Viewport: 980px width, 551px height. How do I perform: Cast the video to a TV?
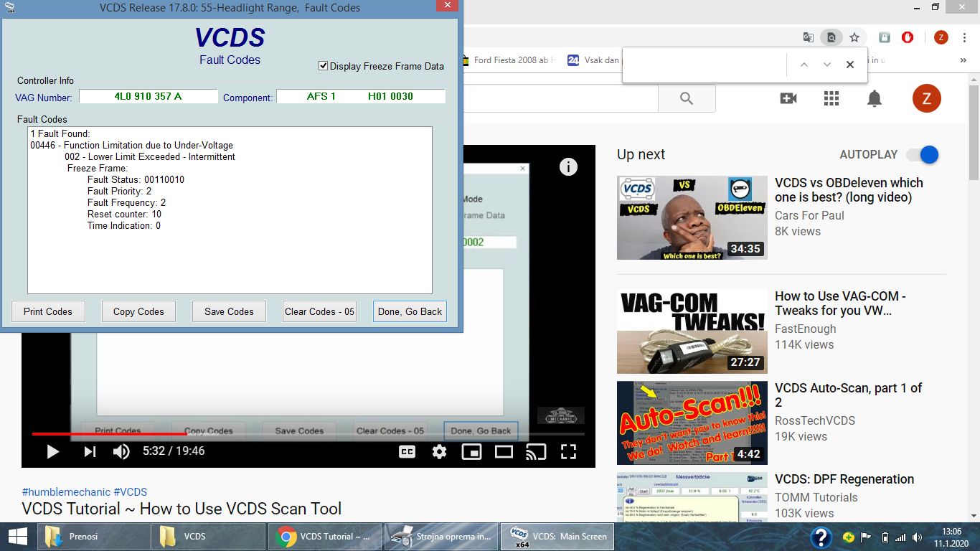coord(536,451)
